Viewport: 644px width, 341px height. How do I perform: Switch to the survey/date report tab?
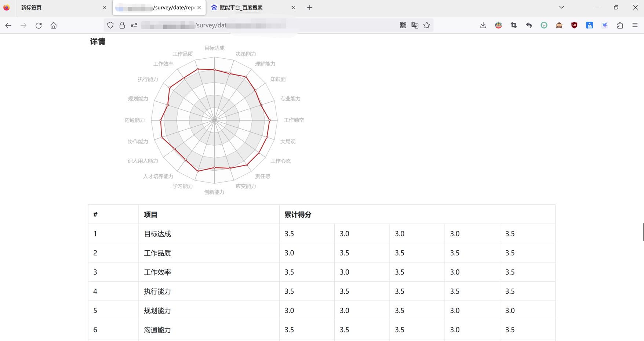(159, 7)
